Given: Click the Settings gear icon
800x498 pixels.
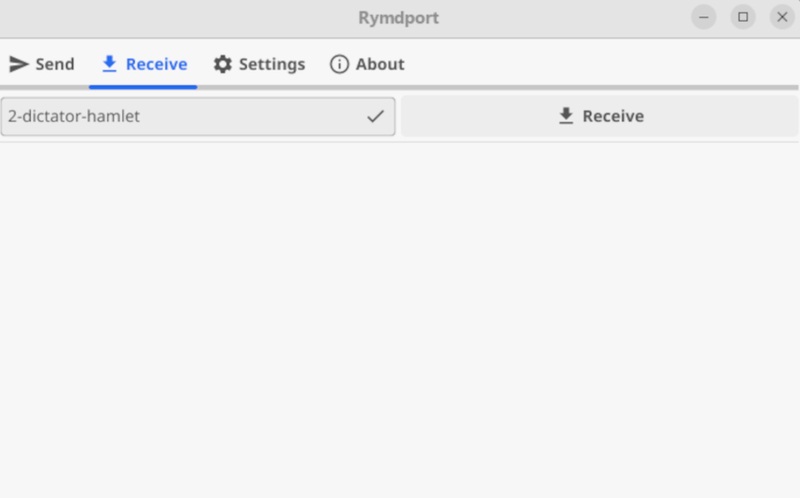Looking at the screenshot, I should click(x=222, y=64).
